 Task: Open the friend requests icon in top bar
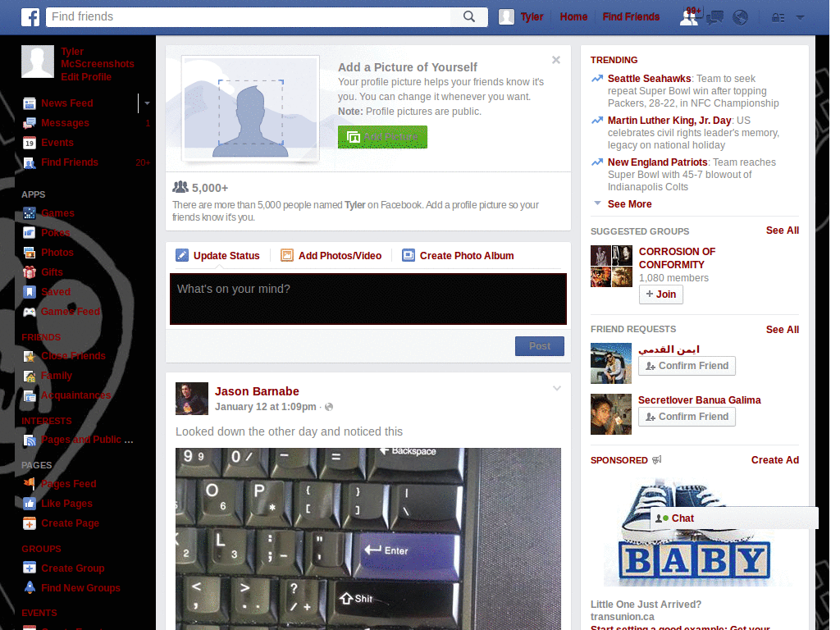[689, 17]
